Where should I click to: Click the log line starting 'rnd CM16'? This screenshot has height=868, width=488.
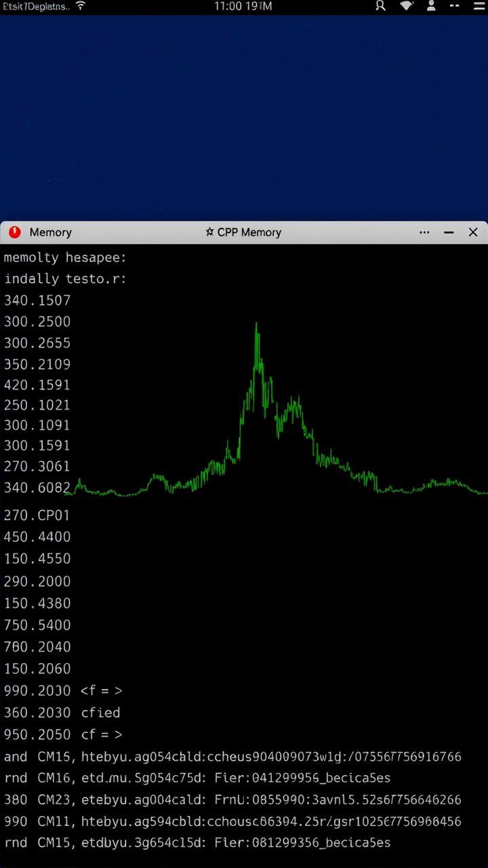point(197,778)
